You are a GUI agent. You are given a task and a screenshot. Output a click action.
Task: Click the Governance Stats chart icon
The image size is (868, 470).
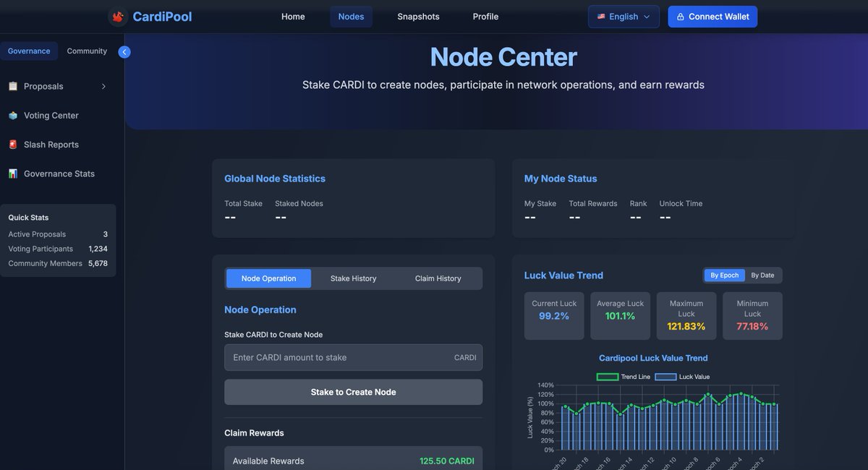[13, 174]
